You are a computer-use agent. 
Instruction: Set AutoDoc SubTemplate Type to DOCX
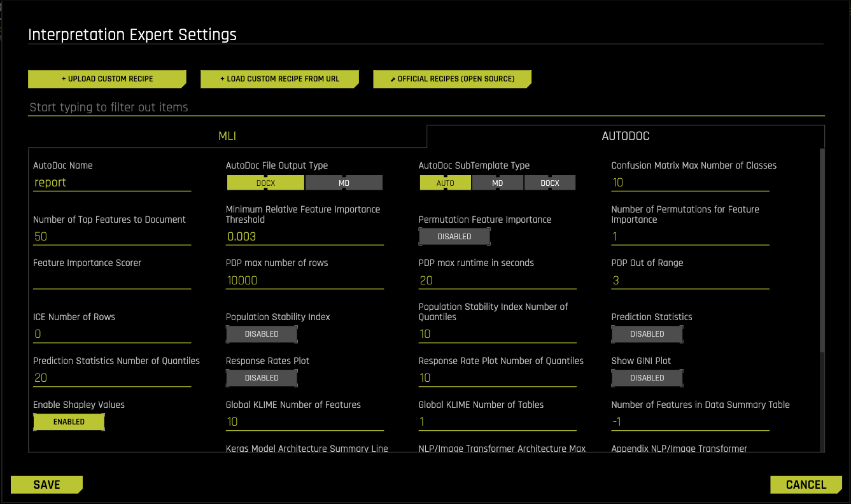(x=549, y=183)
